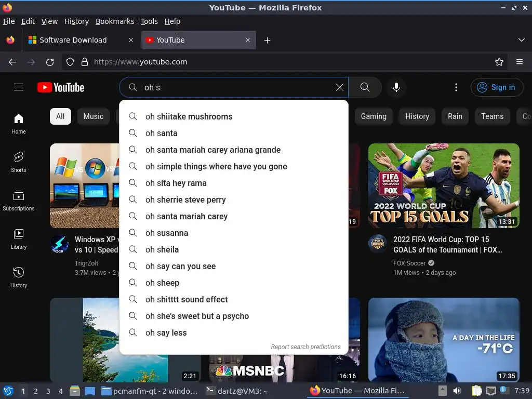Choose suggestion 'oh she's sweet but a psycho'
This screenshot has width=532, height=399.
(234, 316)
